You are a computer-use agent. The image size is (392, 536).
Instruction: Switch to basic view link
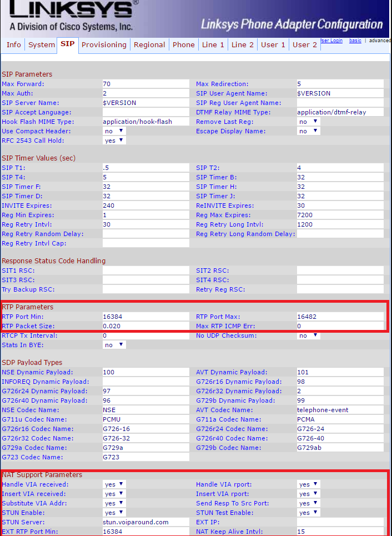(355, 41)
